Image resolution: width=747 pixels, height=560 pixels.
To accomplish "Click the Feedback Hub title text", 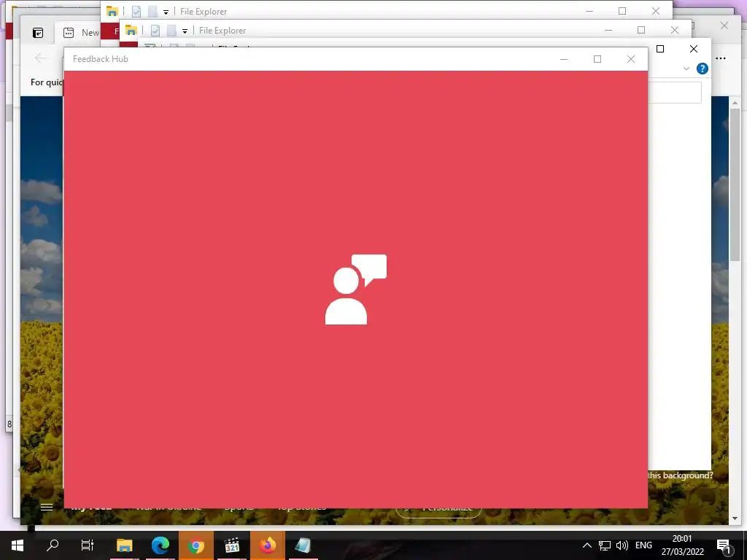I will point(101,59).
